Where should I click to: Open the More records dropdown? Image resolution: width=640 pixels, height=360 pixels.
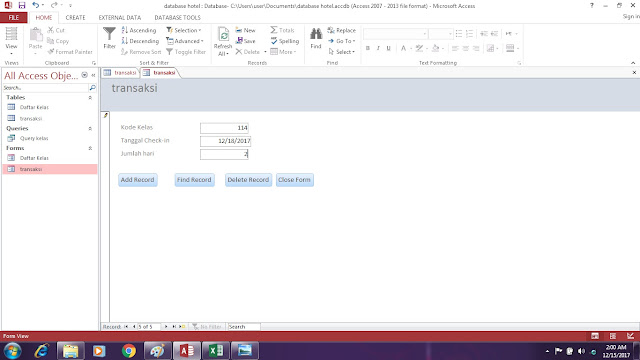(x=283, y=52)
